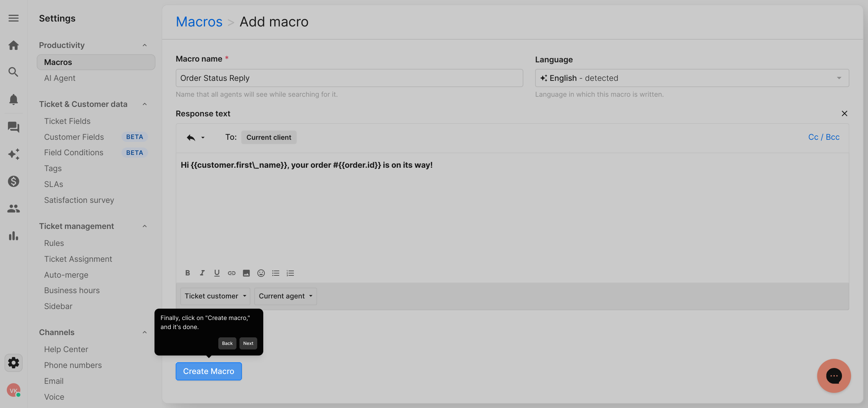The image size is (868, 408).
Task: Click the Current client recipient chip
Action: (269, 138)
